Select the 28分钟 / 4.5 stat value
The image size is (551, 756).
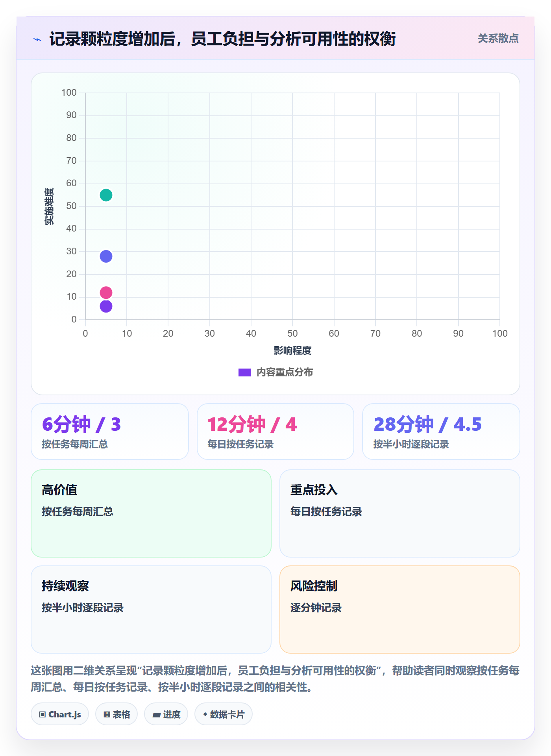tap(427, 424)
